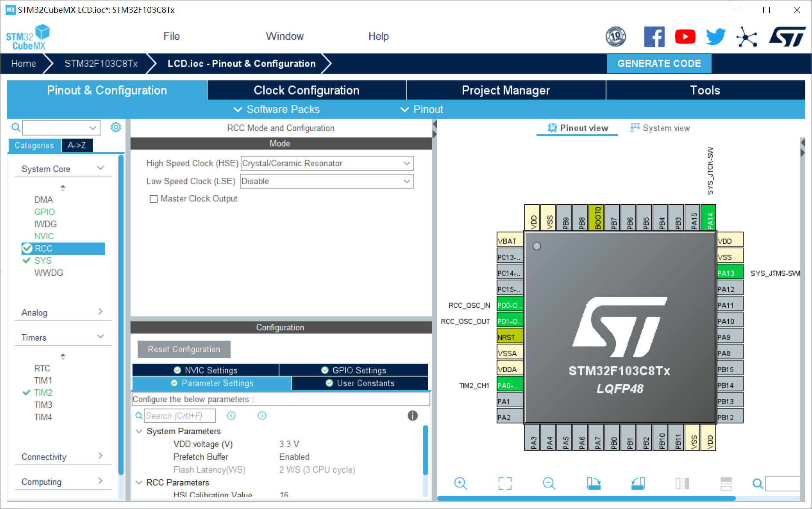Image resolution: width=812 pixels, height=509 pixels.
Task: Click Reset Configuration button
Action: [184, 349]
